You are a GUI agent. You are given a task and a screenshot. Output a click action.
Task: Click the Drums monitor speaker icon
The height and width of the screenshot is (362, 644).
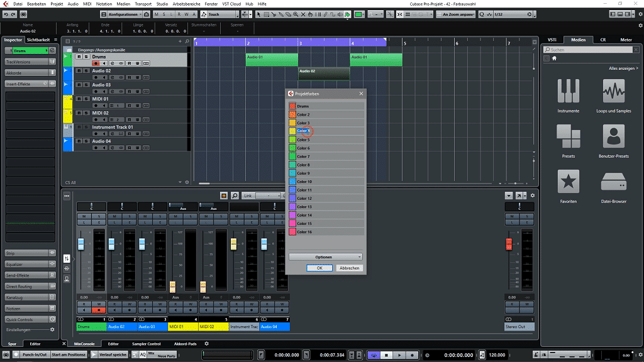click(104, 63)
